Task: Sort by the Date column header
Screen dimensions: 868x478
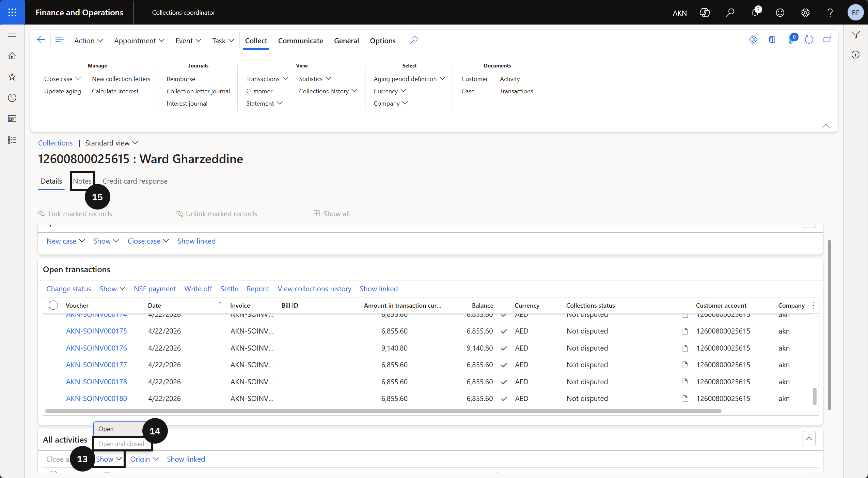Action: point(155,305)
